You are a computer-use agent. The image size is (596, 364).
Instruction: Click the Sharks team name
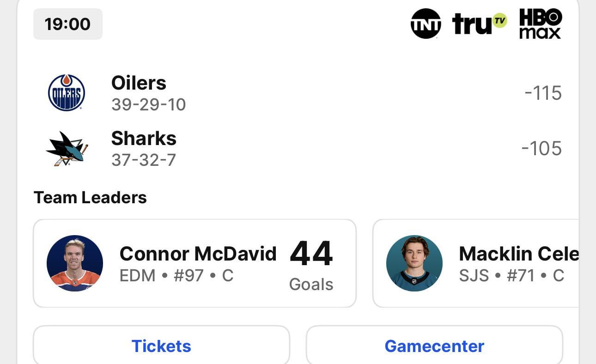tap(144, 139)
